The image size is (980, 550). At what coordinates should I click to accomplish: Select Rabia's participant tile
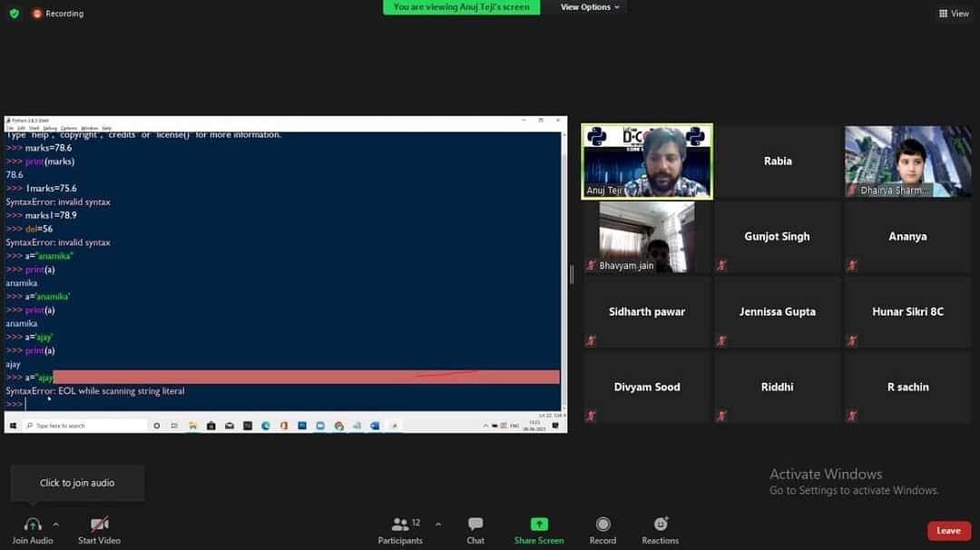pos(778,162)
